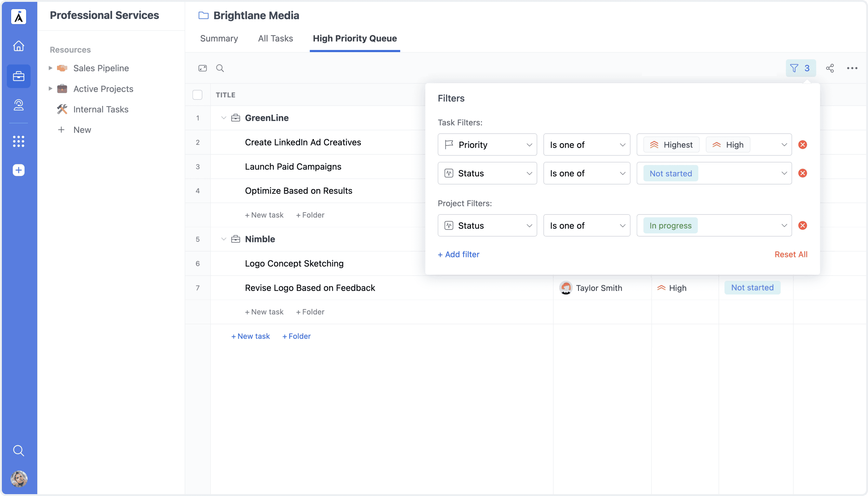
Task: Switch to the Summary tab
Action: [219, 38]
